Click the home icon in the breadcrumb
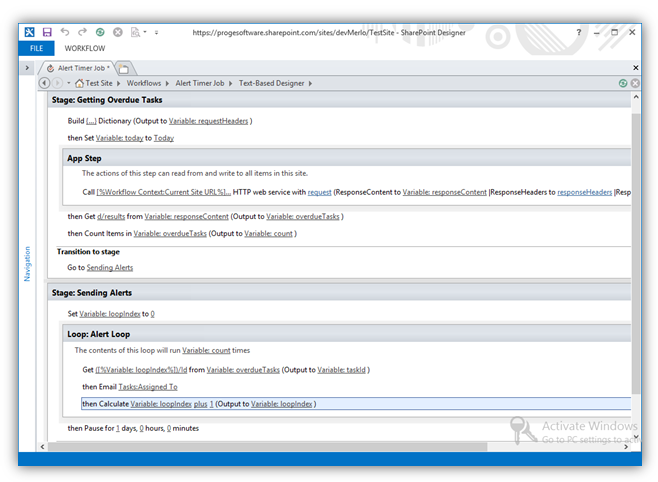The width and height of the screenshot is (658, 482). point(79,83)
